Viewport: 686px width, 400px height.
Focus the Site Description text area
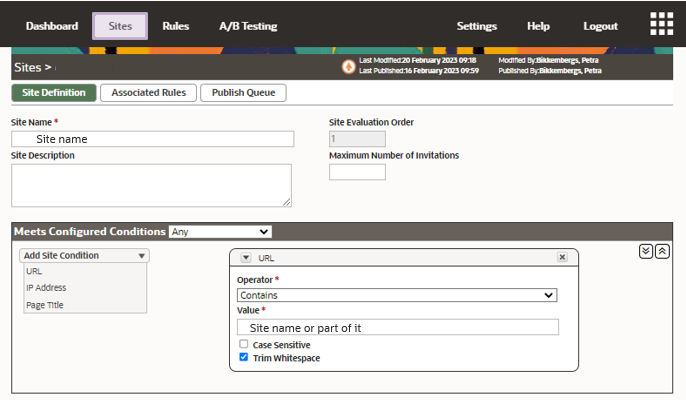151,186
